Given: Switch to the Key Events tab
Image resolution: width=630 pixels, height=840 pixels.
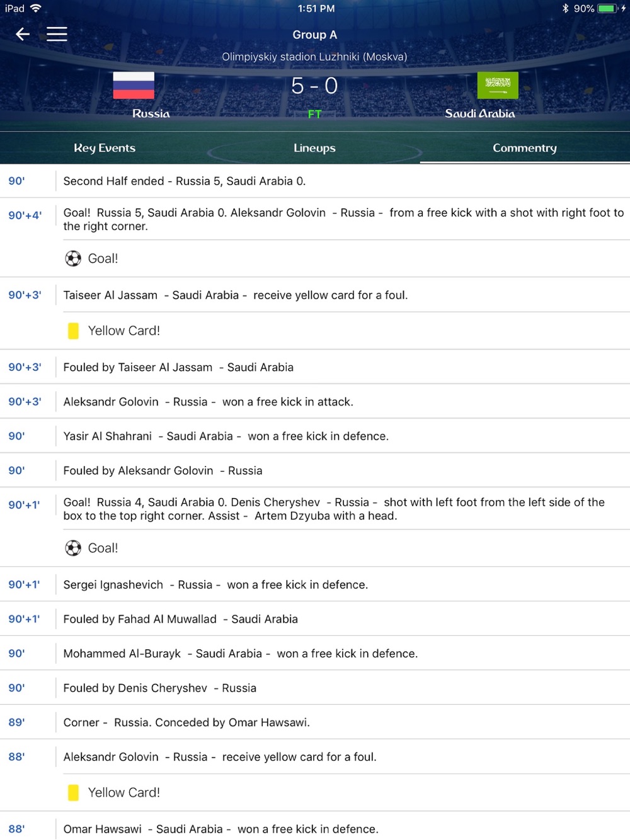Looking at the screenshot, I should (105, 148).
